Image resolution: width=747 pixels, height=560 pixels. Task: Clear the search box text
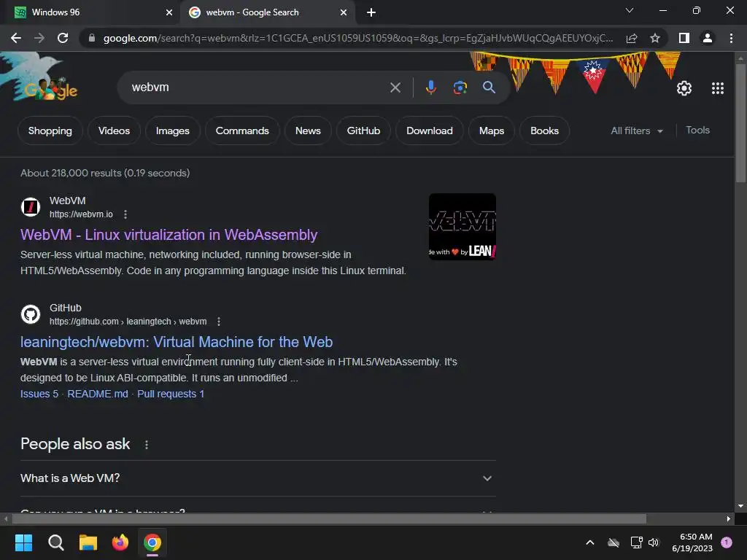pyautogui.click(x=395, y=87)
